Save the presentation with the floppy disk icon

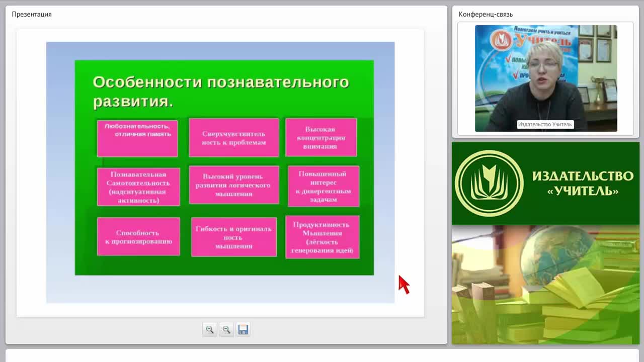(243, 330)
